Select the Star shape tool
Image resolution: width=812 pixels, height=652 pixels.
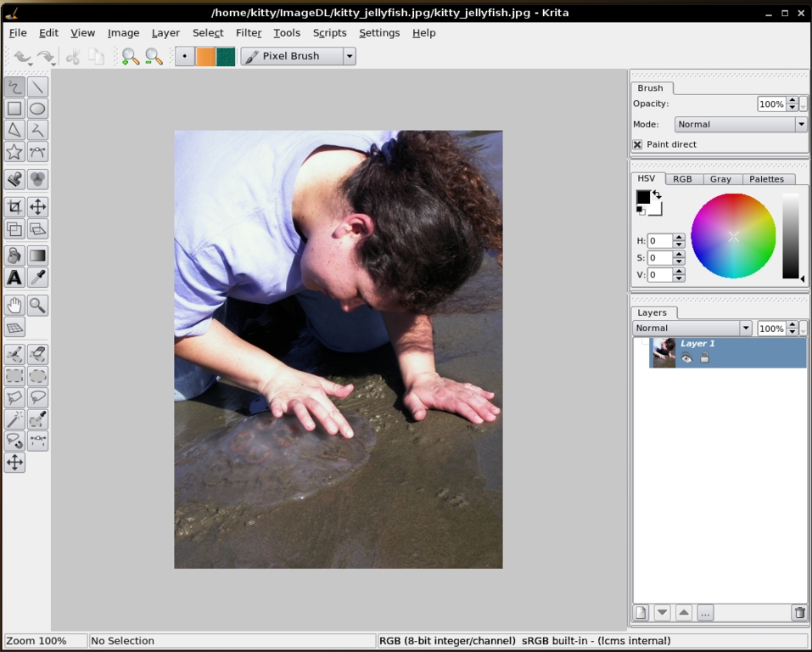(14, 152)
